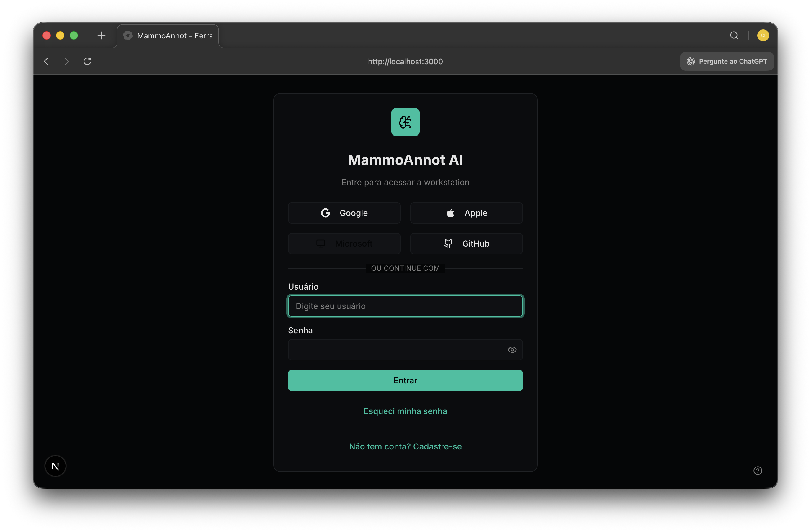Reveal the password with the eye toggle

pos(512,349)
